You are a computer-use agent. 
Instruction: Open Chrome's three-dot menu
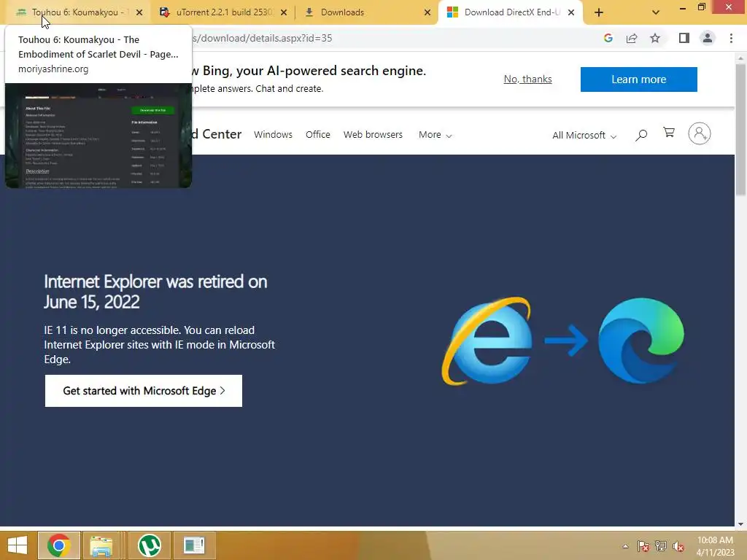click(731, 38)
